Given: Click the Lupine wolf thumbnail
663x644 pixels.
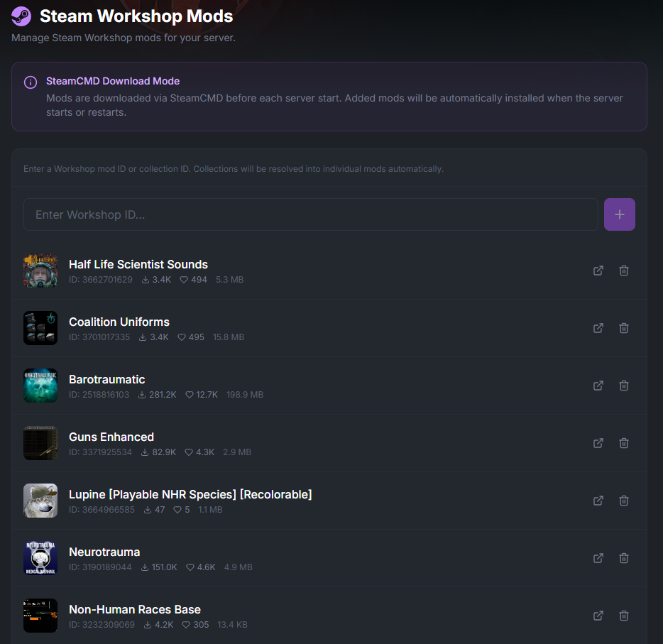Looking at the screenshot, I should [x=40, y=501].
